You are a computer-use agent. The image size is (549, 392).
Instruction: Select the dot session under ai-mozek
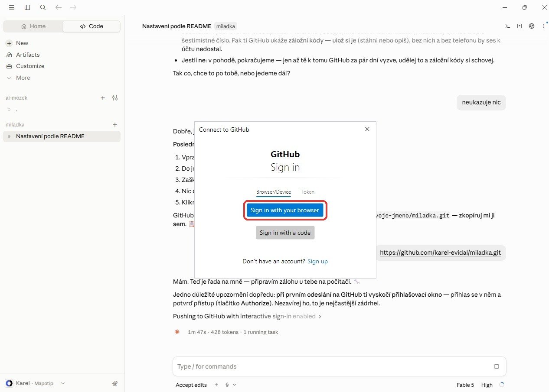(x=62, y=110)
